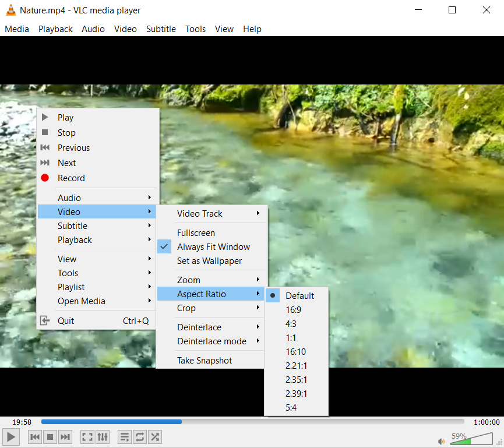The image size is (504, 448).
Task: Click the Play button in bottom toolbar
Action: [11, 436]
